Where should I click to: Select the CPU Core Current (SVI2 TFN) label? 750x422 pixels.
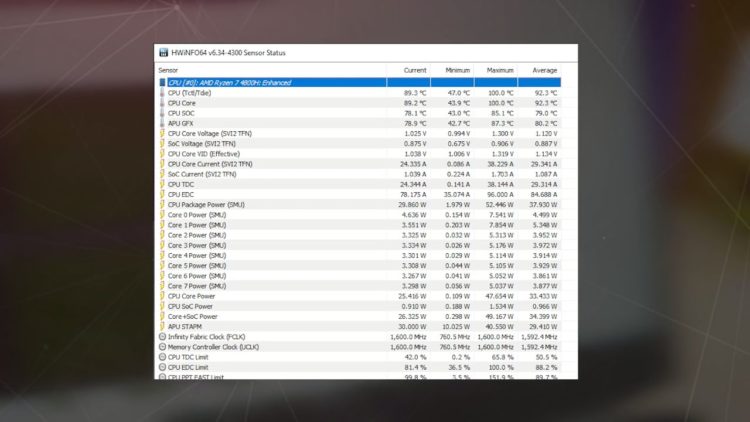210,164
